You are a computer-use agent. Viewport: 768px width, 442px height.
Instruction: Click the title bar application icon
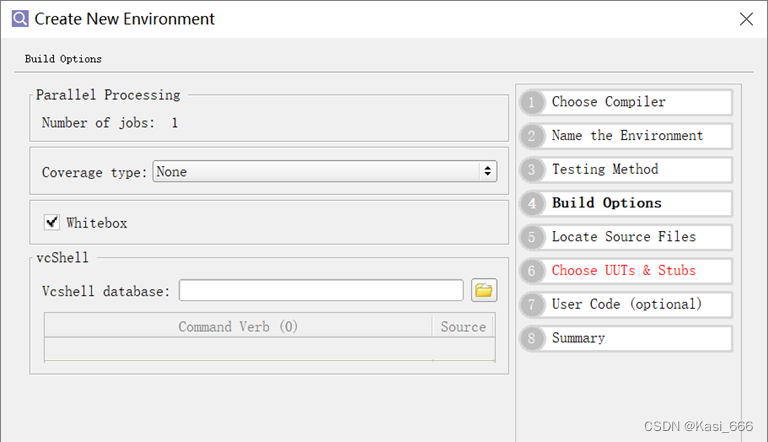[x=20, y=18]
